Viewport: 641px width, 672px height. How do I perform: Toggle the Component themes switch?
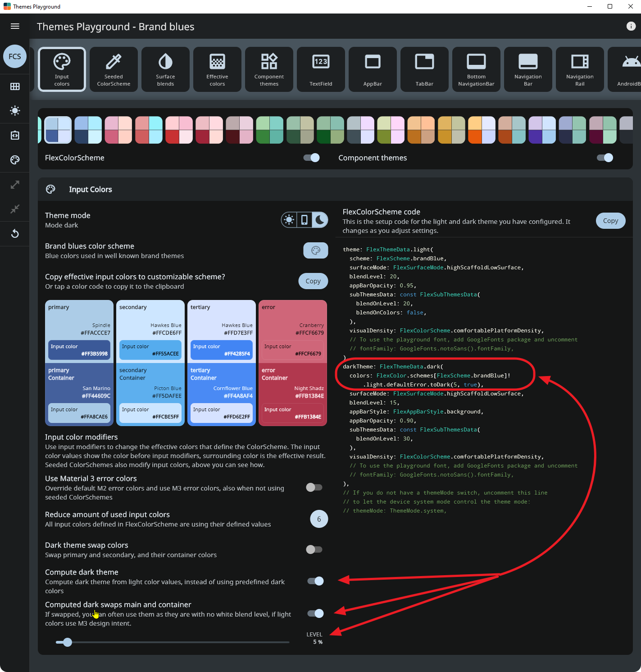tap(605, 158)
